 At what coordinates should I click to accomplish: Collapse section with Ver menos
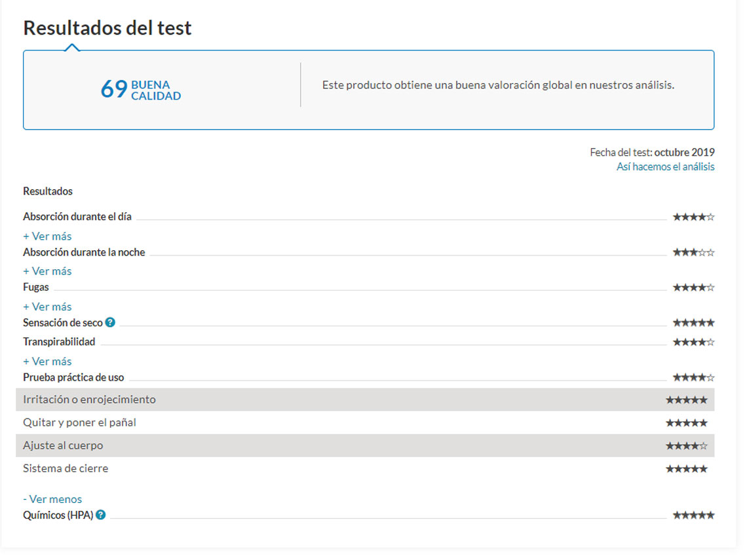click(52, 499)
